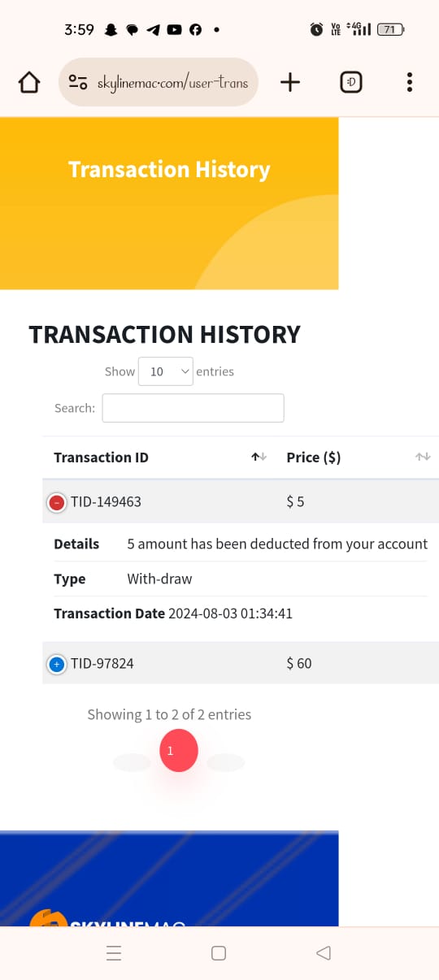Viewport: 439px width, 980px height.
Task: Click the $ 60 price cell
Action: [x=299, y=663]
